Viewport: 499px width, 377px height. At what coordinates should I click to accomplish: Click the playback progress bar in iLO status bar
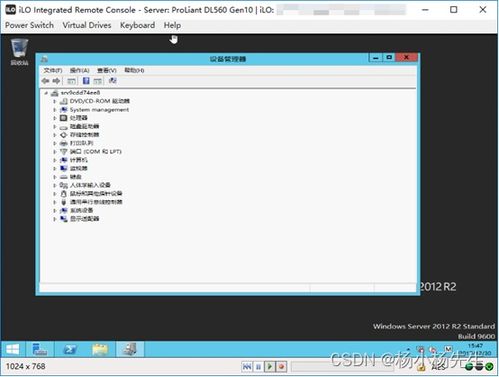pyautogui.click(x=312, y=367)
